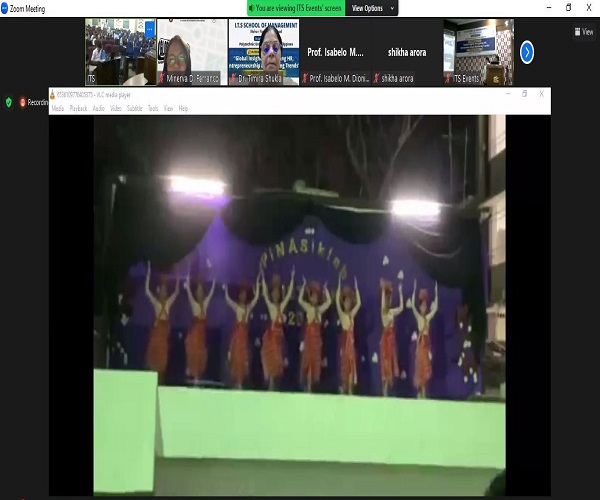Open the View layout button
This screenshot has height=500, width=600.
pyautogui.click(x=584, y=32)
